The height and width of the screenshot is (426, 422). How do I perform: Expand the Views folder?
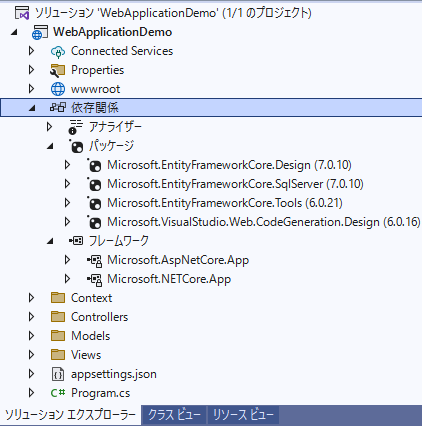pyautogui.click(x=32, y=355)
